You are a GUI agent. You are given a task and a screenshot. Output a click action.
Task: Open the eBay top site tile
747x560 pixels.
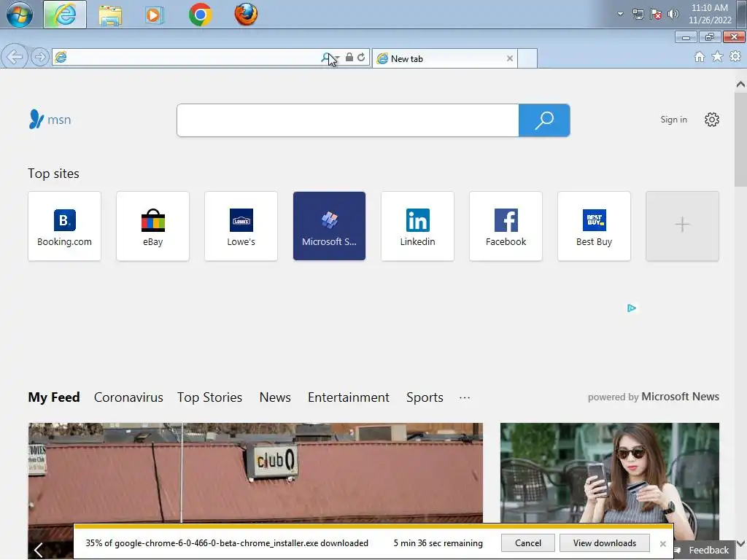click(152, 226)
